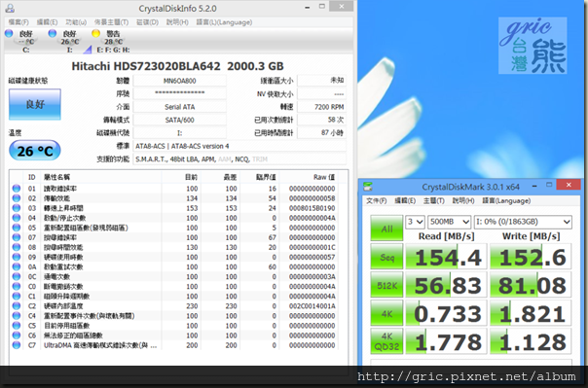Click status orb for attribute C4 row
588x388 pixels.
(x=17, y=316)
